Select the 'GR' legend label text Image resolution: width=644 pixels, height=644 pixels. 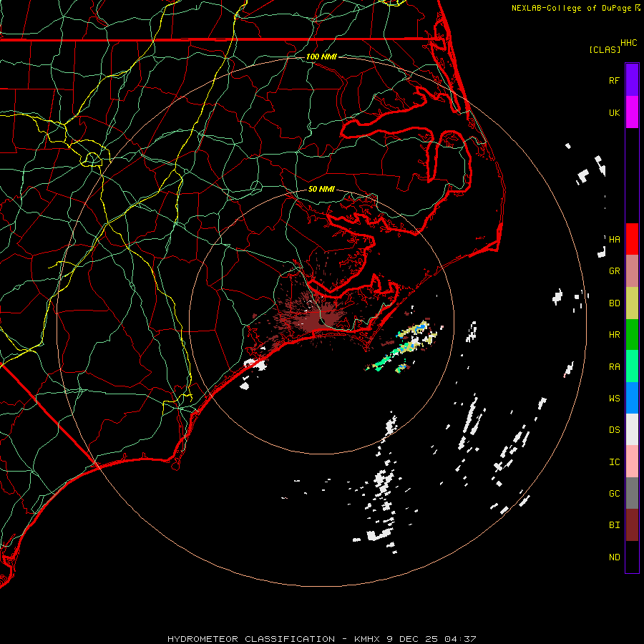click(x=614, y=271)
